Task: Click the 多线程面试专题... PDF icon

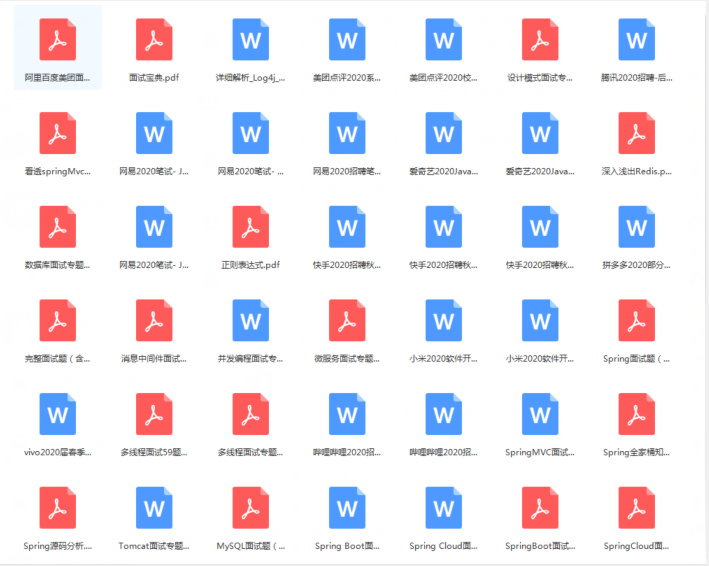Action: point(251,414)
